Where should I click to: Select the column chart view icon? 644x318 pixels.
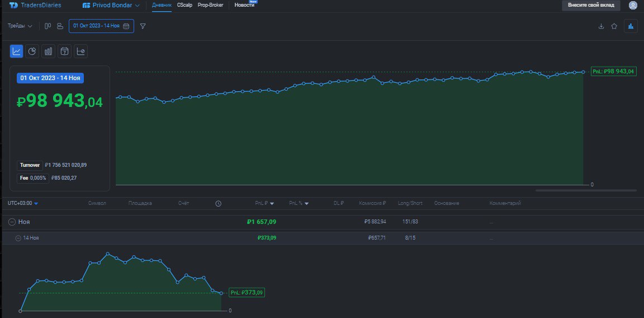pos(49,51)
